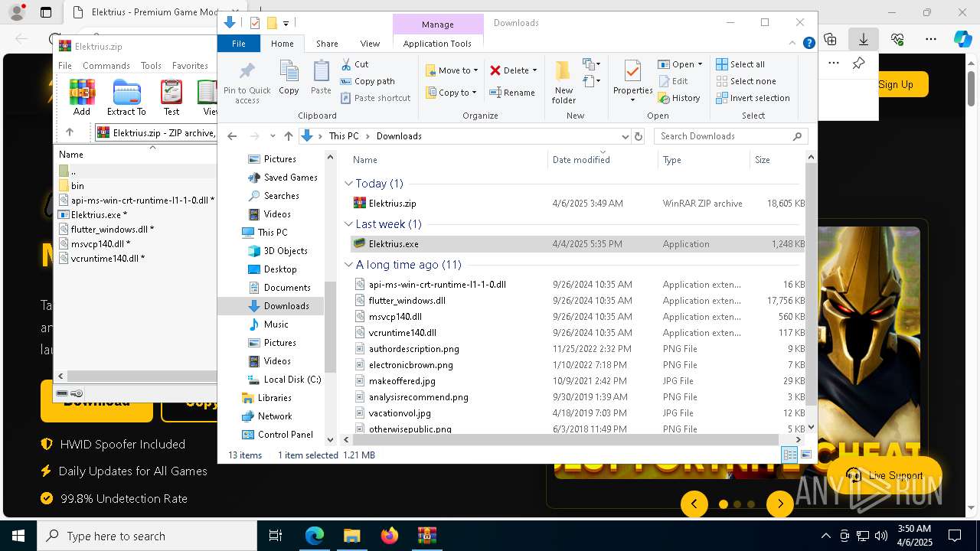
Task: Open the Open button dropdown
Action: pos(700,64)
